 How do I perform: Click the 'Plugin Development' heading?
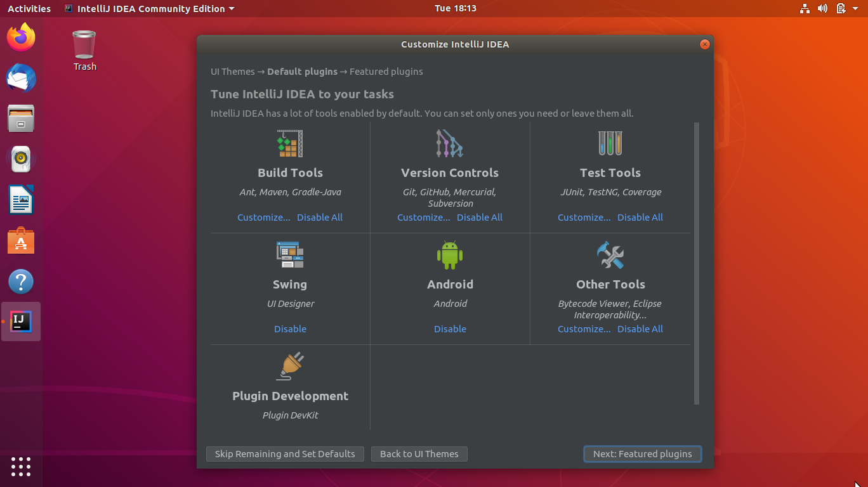pyautogui.click(x=290, y=396)
